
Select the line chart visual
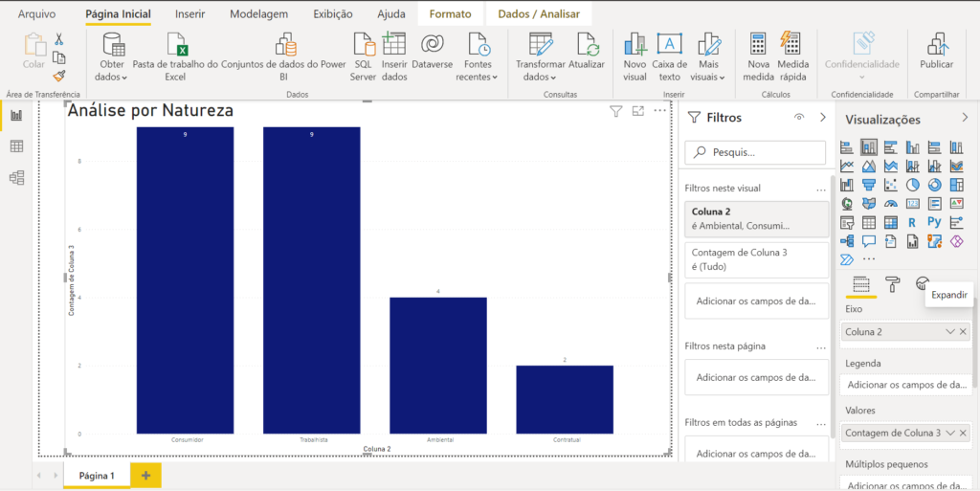click(847, 167)
